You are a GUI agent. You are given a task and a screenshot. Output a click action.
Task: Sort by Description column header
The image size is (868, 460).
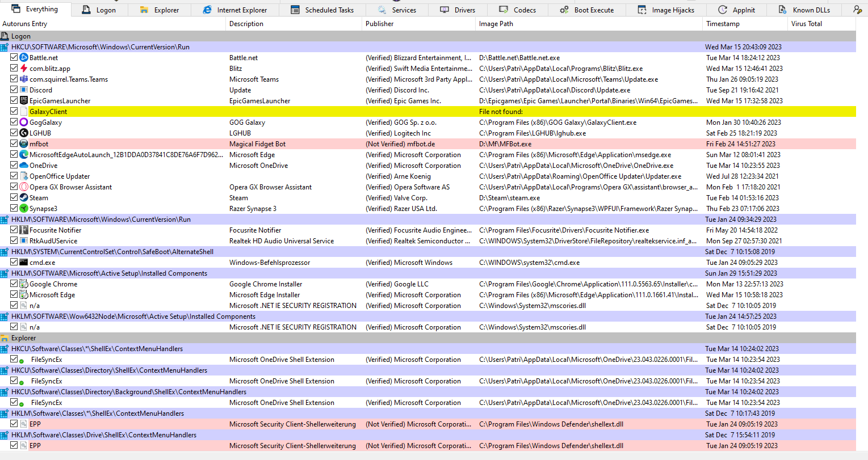(x=293, y=24)
